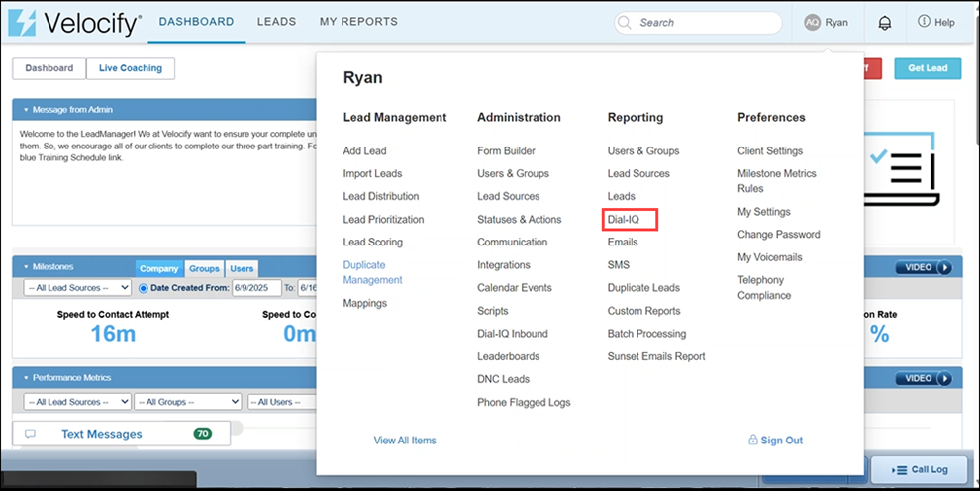Click the Get Lead button
The width and height of the screenshot is (980, 491).
tap(928, 68)
